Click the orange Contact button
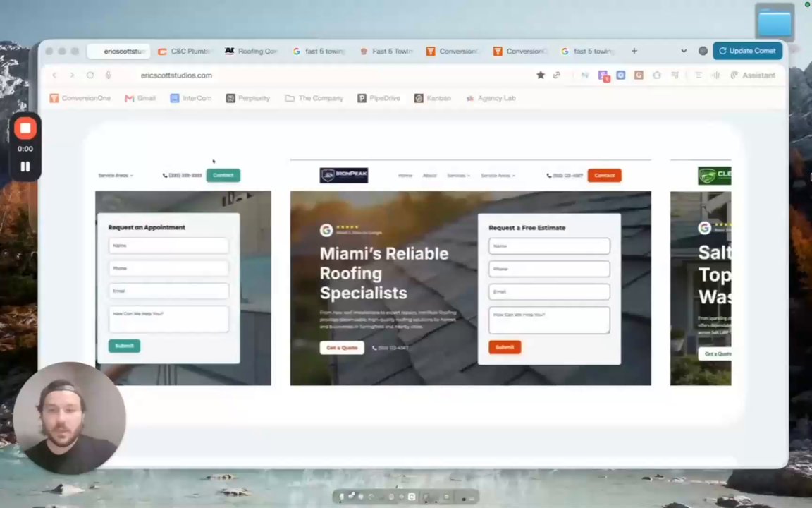The image size is (812, 508). point(604,175)
